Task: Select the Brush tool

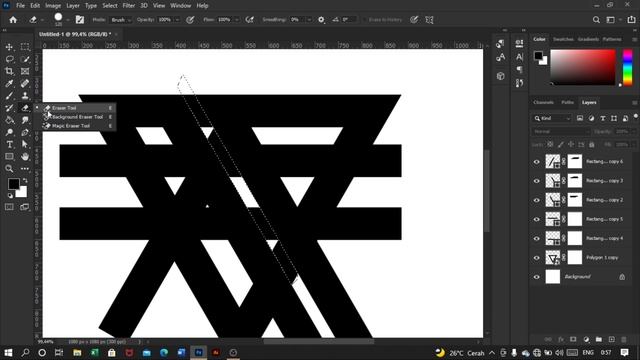Action: (x=9, y=96)
